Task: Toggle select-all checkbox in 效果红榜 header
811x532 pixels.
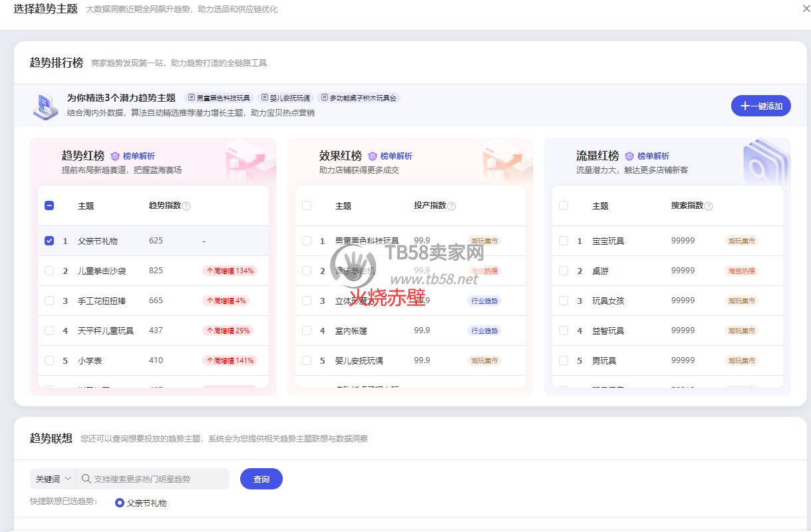Action: point(307,205)
